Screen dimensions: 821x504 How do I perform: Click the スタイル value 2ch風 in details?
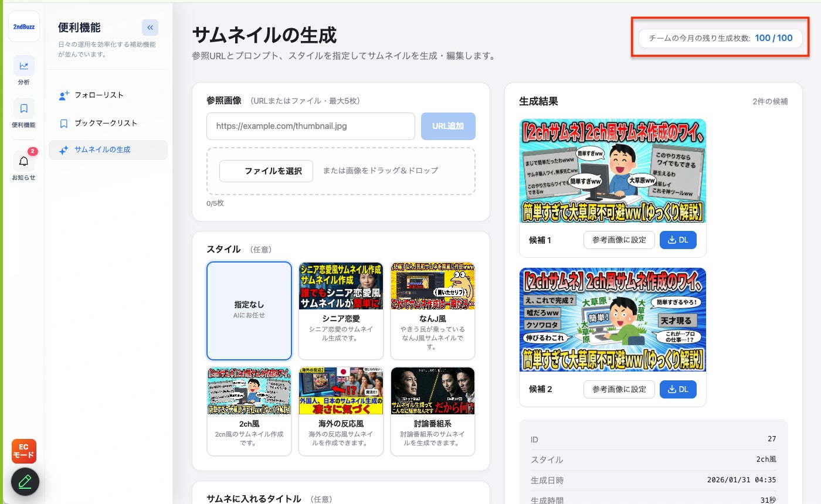[766, 459]
